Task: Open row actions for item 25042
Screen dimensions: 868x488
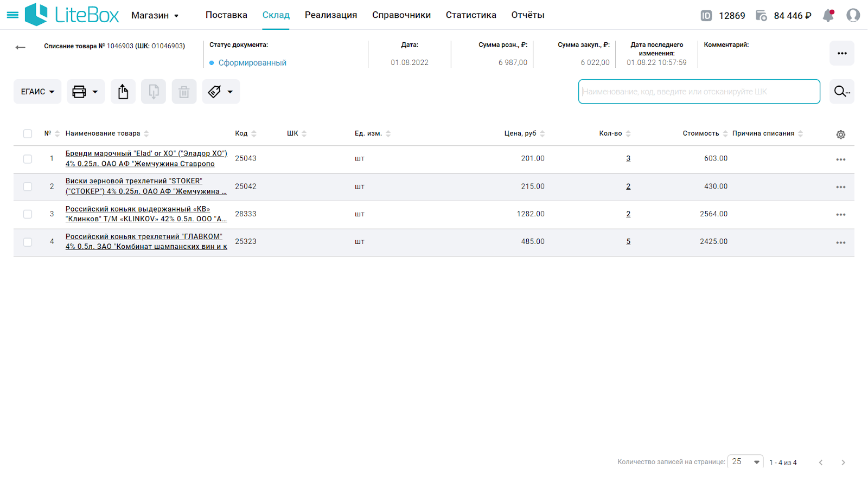Action: pos(841,187)
